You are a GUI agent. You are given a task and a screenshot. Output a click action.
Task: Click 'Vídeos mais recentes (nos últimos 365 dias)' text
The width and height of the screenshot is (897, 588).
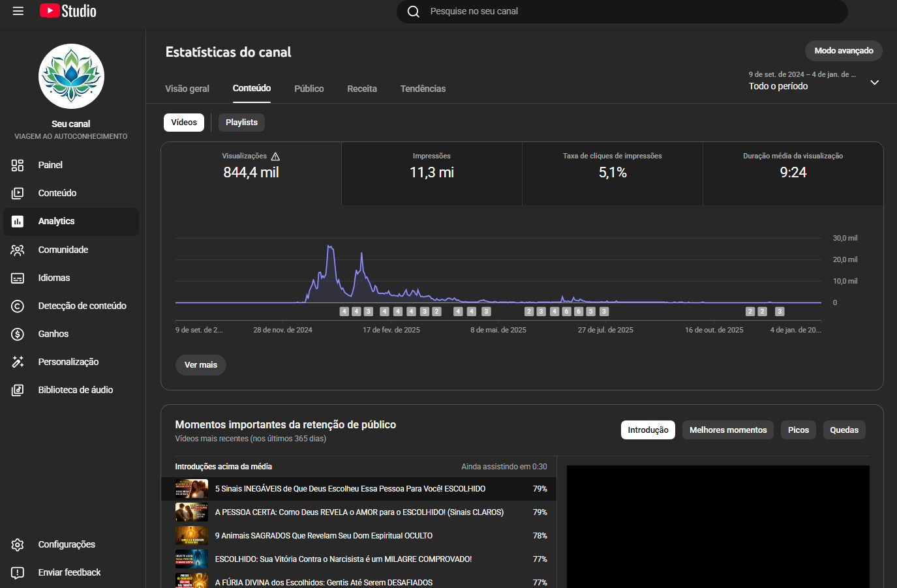pos(251,439)
